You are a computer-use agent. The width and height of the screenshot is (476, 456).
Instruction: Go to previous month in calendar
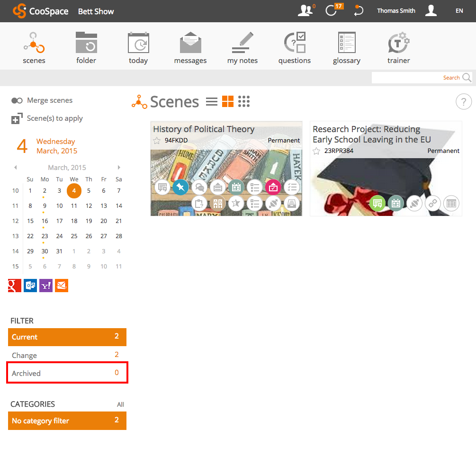tap(16, 167)
